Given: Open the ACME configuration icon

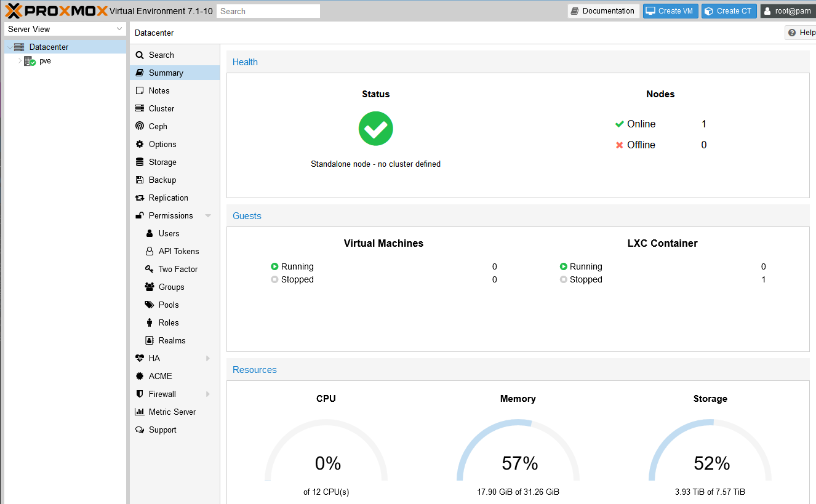Looking at the screenshot, I should [x=140, y=376].
